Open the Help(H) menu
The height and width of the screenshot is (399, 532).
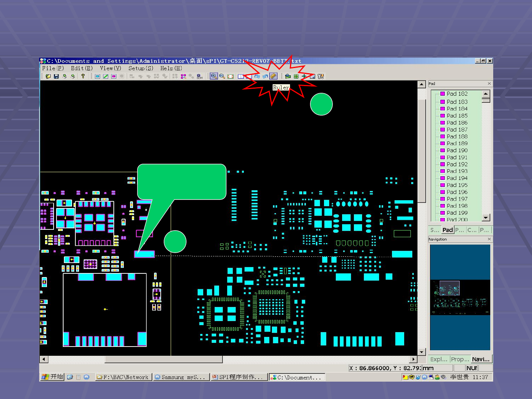click(x=171, y=68)
